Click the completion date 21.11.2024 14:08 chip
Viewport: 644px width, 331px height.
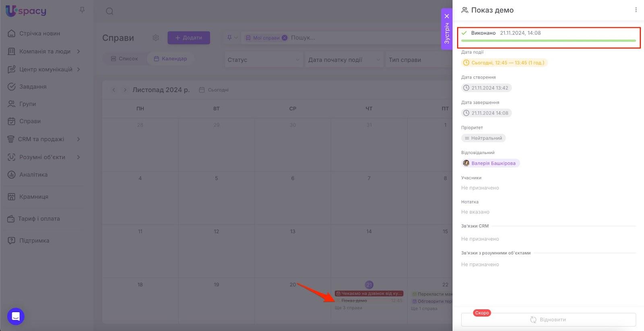(487, 113)
